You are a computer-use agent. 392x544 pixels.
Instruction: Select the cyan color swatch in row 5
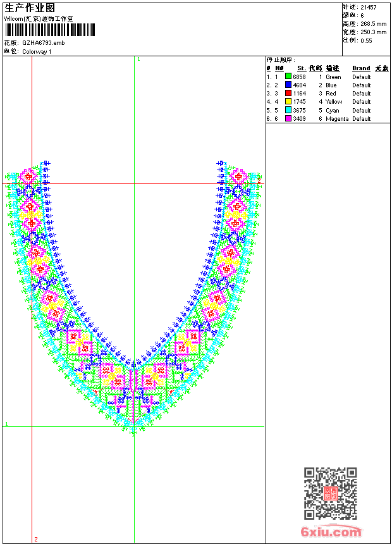point(288,110)
